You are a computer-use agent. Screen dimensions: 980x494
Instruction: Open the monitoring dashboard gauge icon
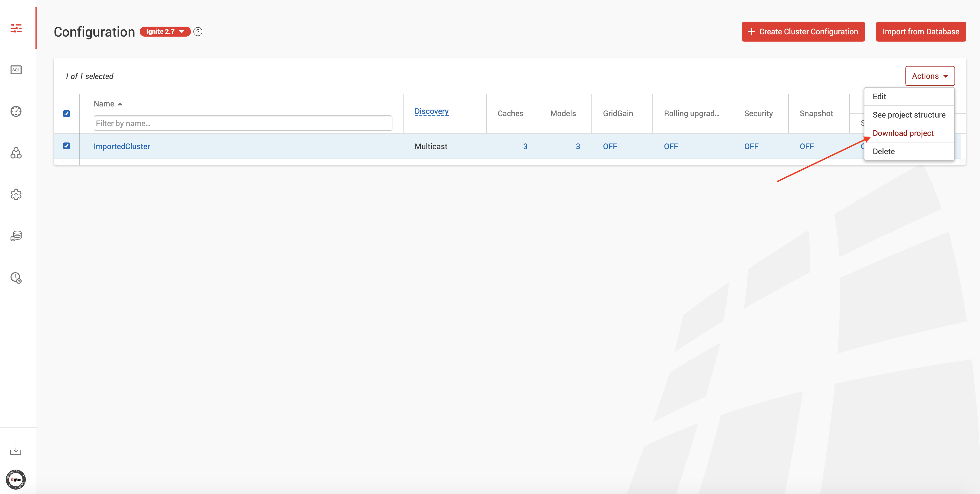click(x=16, y=111)
